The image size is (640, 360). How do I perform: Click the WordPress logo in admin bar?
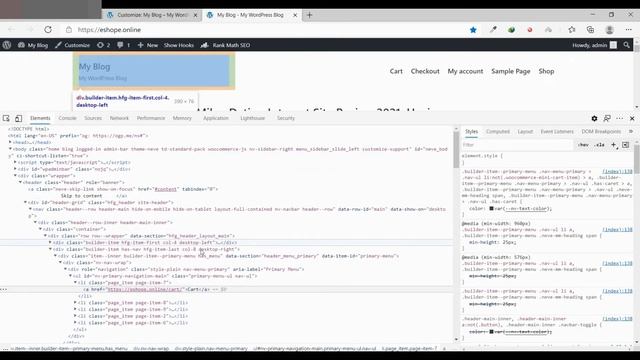click(x=7, y=45)
